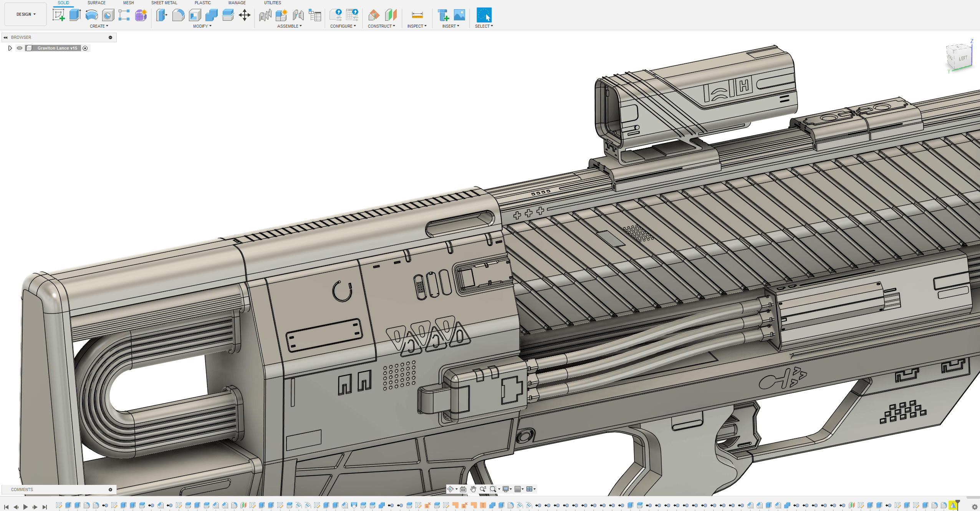The image size is (980, 511).
Task: Click the ViewCube LEFT face
Action: [x=963, y=58]
